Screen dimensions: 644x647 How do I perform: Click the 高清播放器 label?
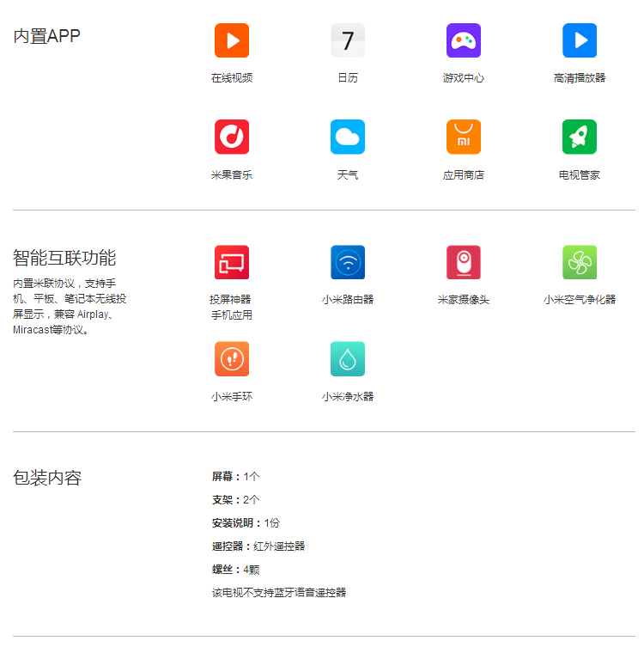click(580, 78)
